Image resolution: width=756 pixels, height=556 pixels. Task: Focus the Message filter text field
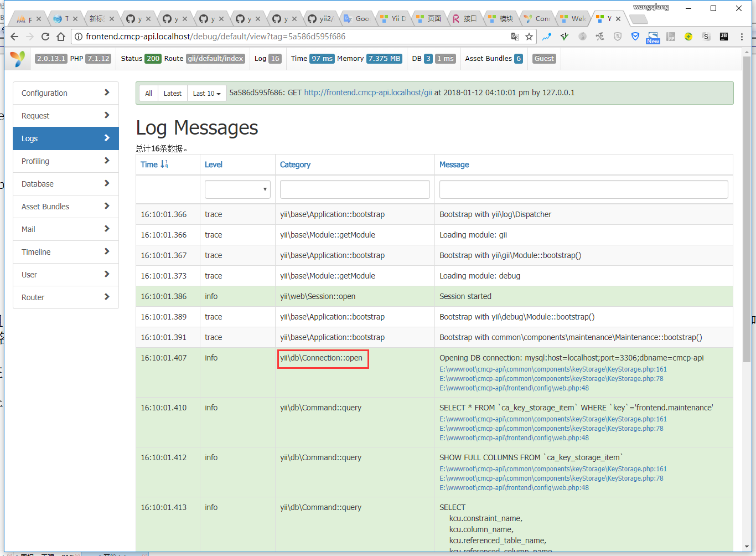tap(583, 189)
